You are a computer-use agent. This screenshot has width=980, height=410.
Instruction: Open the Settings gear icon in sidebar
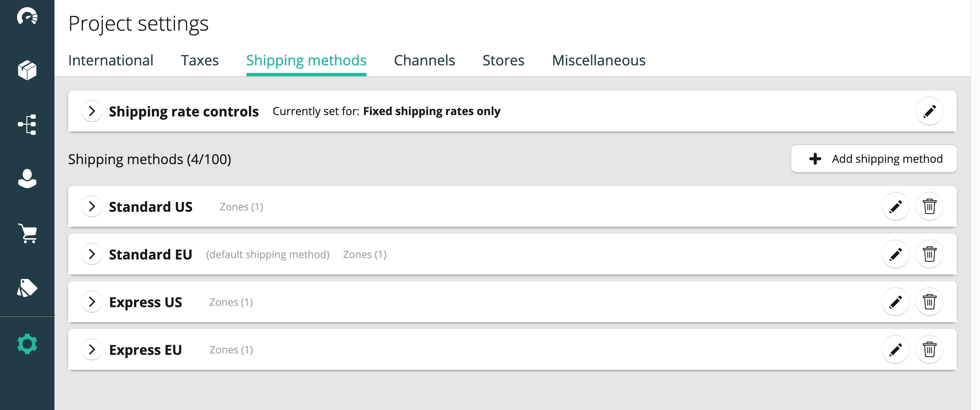[27, 344]
